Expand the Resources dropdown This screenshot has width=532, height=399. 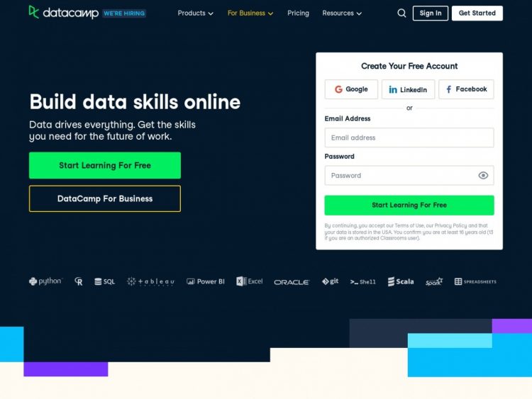342,13
